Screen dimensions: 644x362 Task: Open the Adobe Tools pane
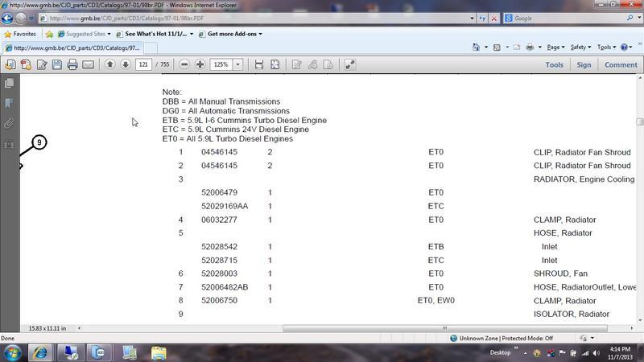554,65
